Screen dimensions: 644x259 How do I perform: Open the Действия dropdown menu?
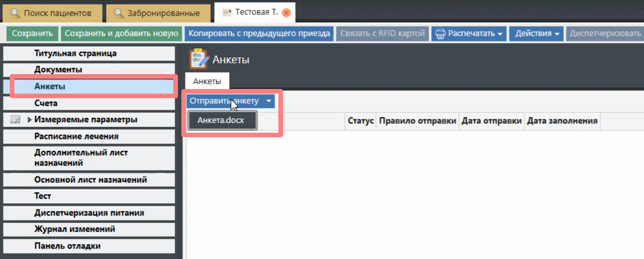tap(537, 34)
